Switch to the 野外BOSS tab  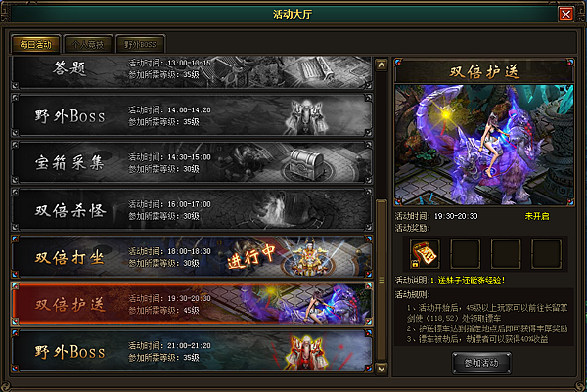tap(140, 45)
